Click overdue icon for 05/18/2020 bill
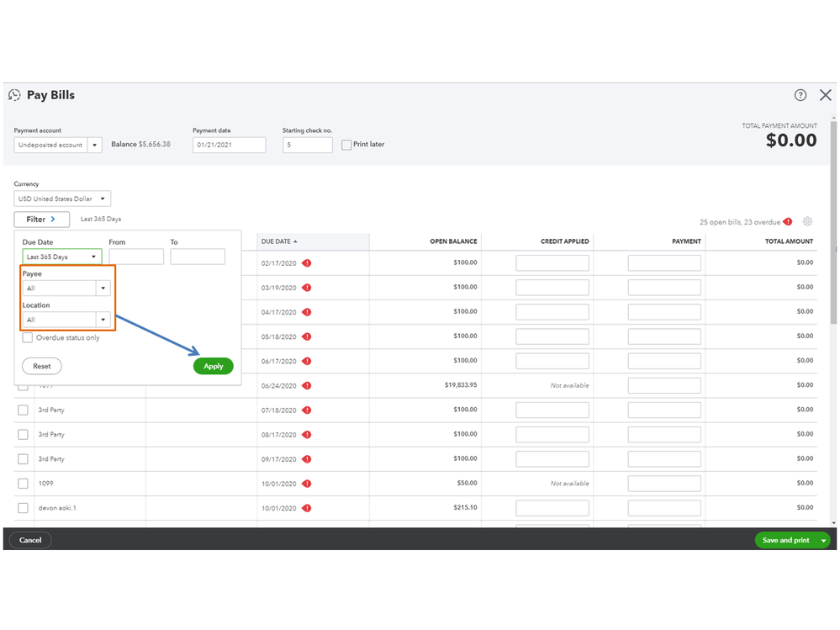Viewport: 840px width, 630px height. (x=306, y=336)
